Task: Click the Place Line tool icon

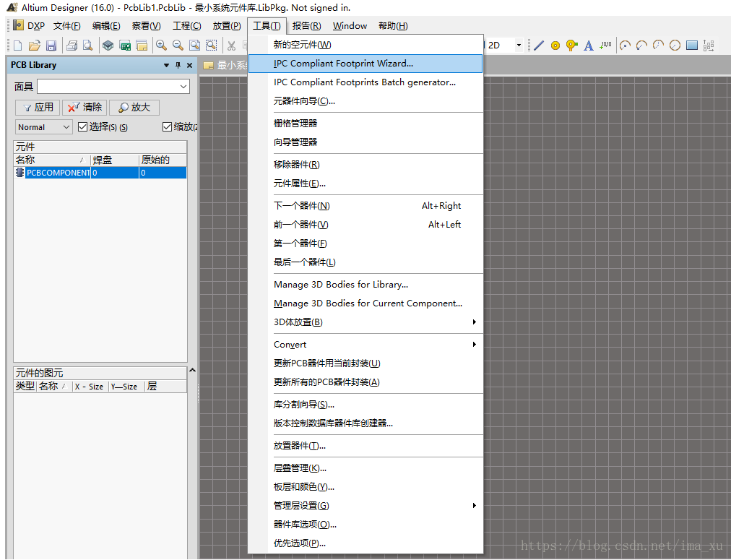Action: (x=539, y=46)
